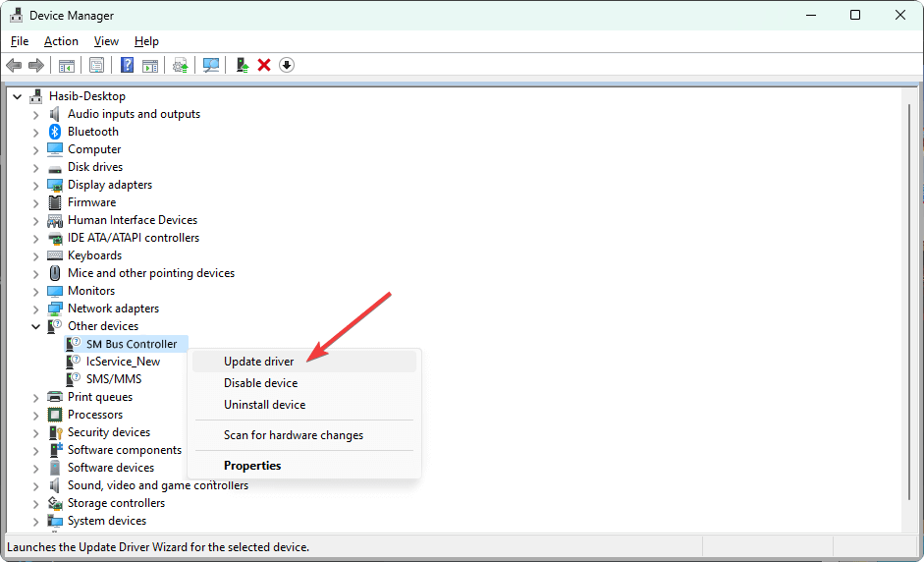
Task: Choose Uninstall device from context menu
Action: pos(304,405)
